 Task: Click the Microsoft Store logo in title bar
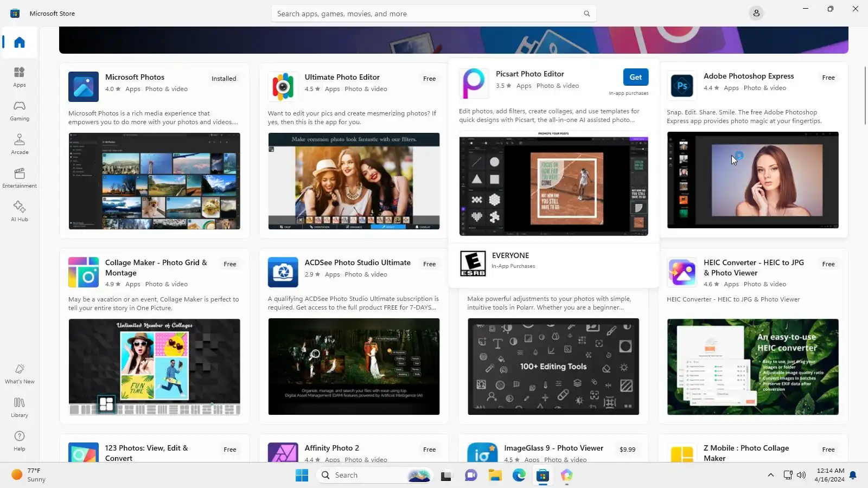click(15, 13)
